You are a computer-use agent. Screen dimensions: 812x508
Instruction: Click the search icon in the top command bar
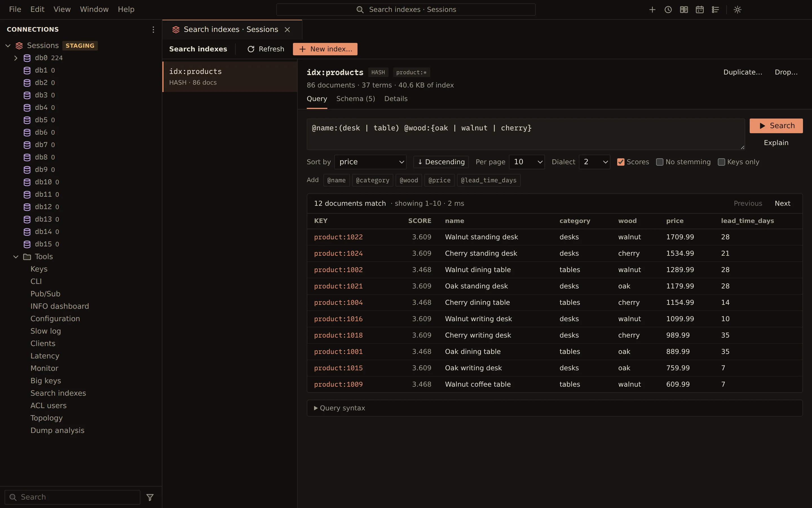pyautogui.click(x=360, y=10)
